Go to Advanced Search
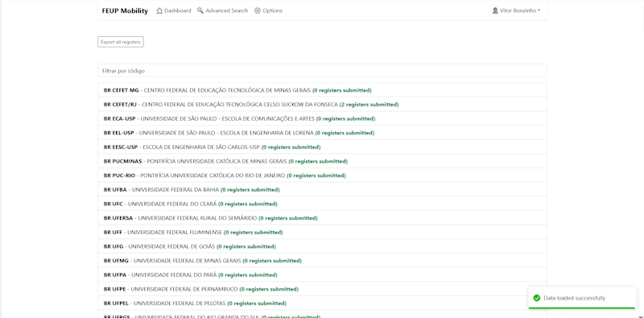Screen dimensions: 644x318 tap(223, 10)
